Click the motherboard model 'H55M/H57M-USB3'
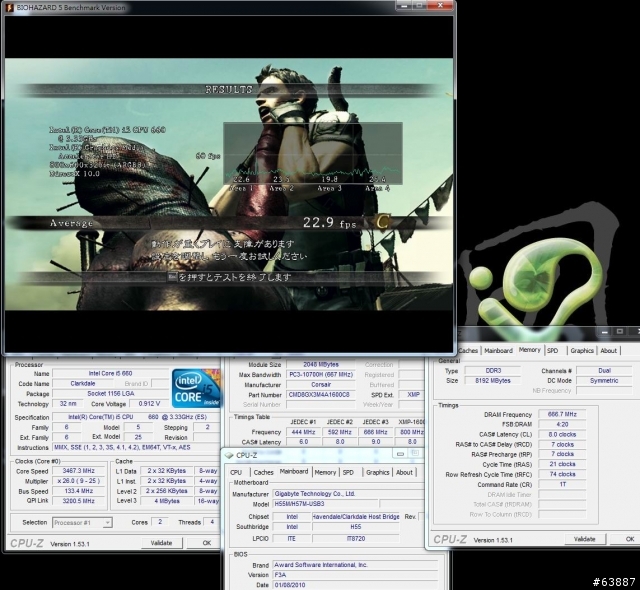The height and width of the screenshot is (590, 640). (325, 504)
